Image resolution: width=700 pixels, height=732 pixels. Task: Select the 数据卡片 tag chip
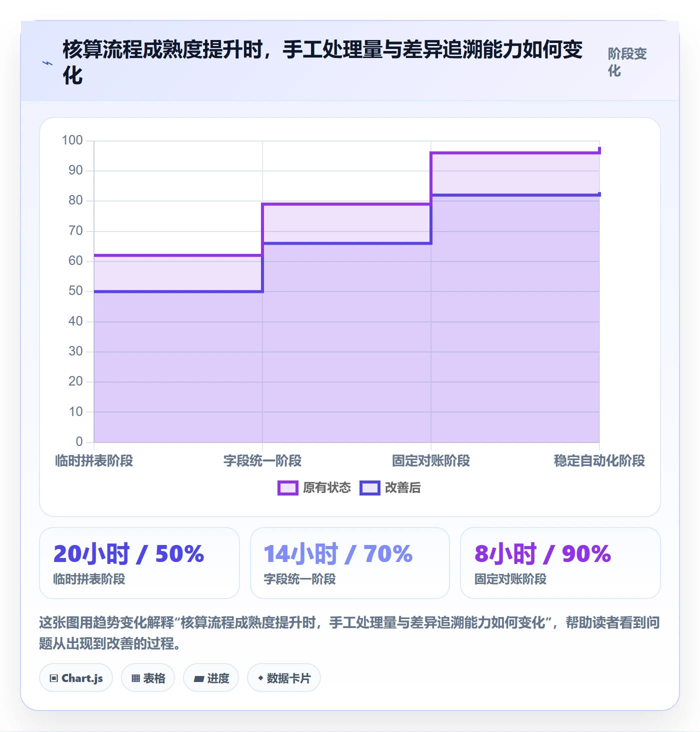click(x=284, y=678)
